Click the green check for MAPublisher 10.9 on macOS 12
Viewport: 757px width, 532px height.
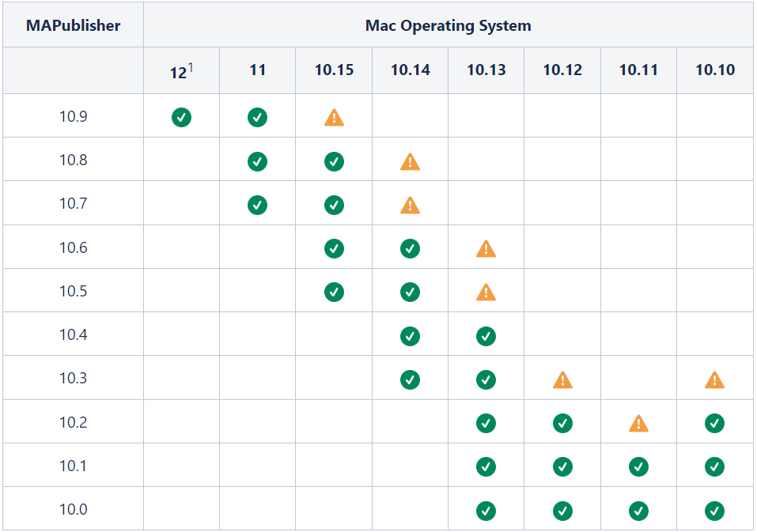pyautogui.click(x=181, y=117)
